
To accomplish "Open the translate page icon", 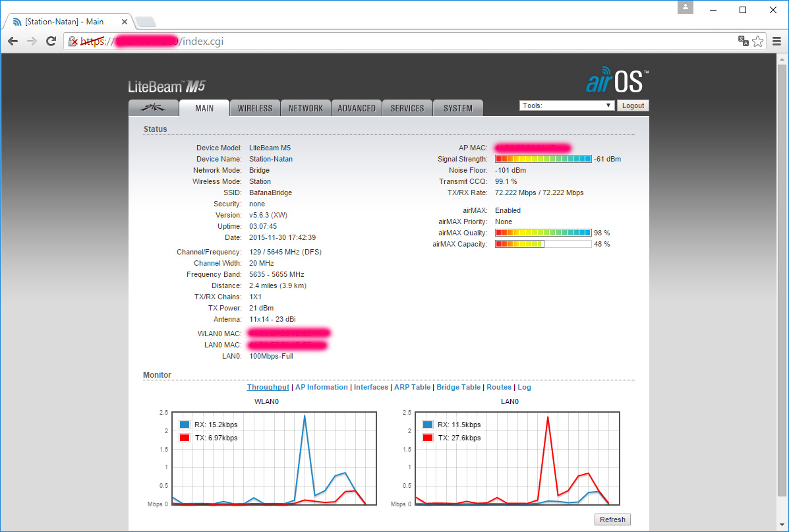I will (x=744, y=41).
